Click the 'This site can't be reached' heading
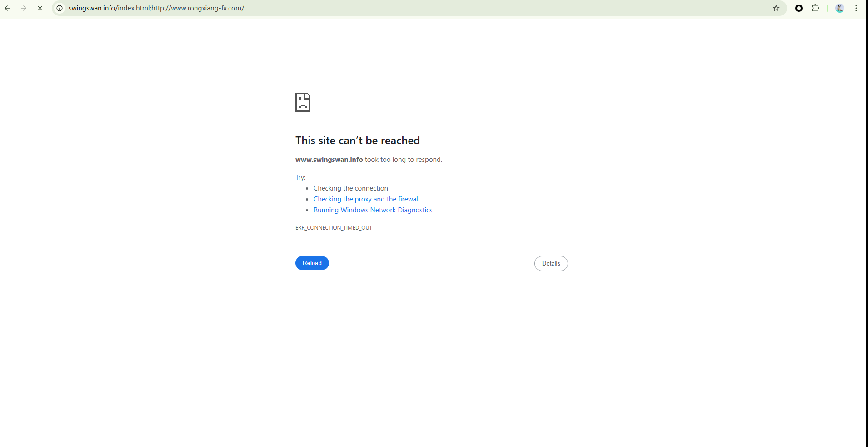868x447 pixels. pyautogui.click(x=357, y=141)
